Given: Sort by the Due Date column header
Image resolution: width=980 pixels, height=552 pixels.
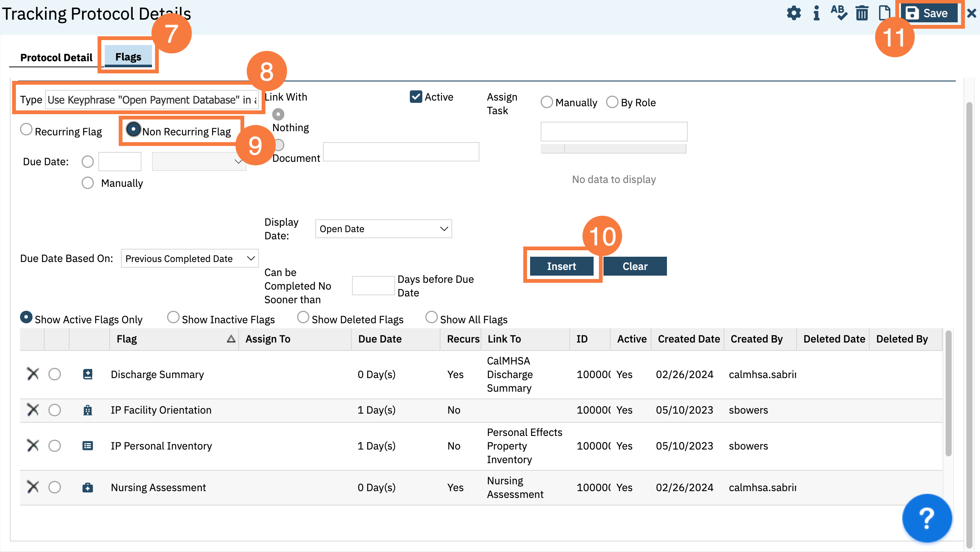Looking at the screenshot, I should pos(395,339).
